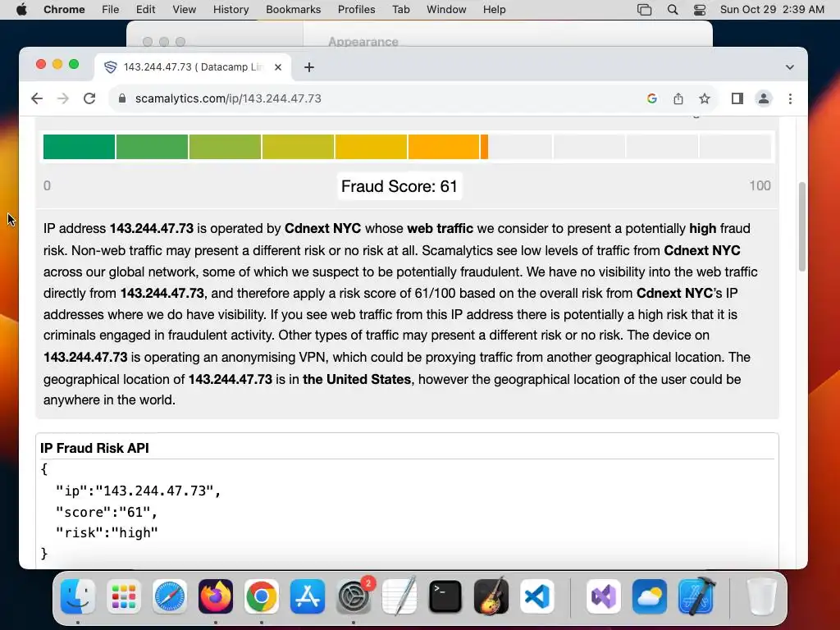Image resolution: width=840 pixels, height=630 pixels.
Task: Open the Trash in the Dock
Action: [761, 596]
